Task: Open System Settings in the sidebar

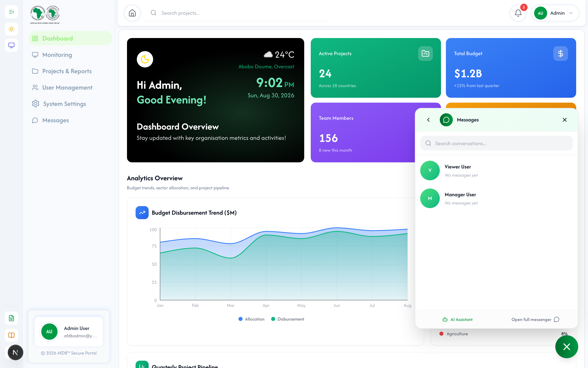Action: coord(70,104)
